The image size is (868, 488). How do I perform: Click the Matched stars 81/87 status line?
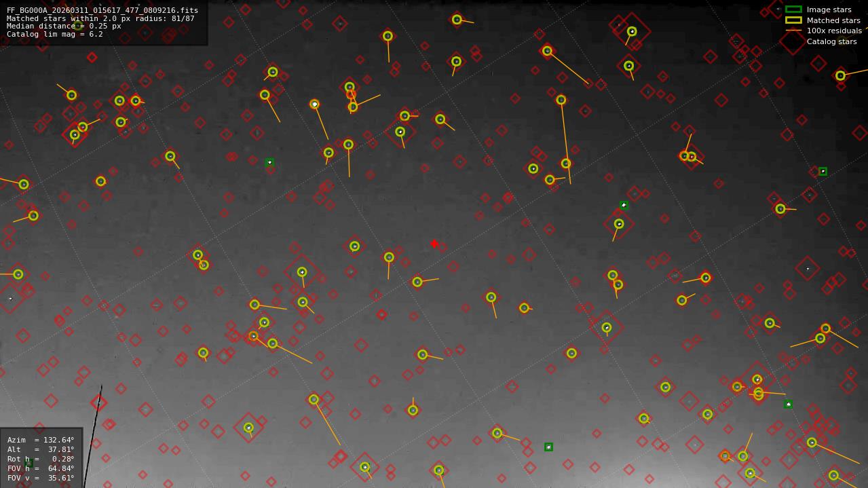[x=102, y=18]
